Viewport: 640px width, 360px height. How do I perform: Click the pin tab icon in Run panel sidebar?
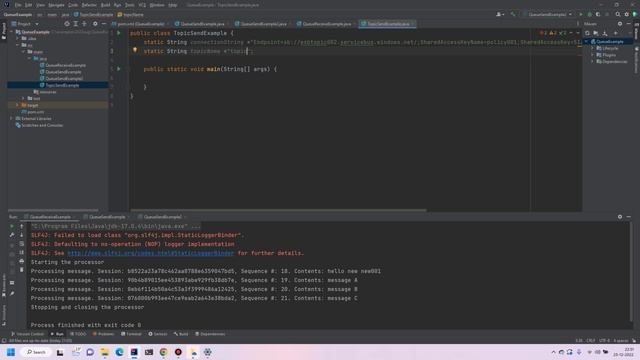pyautogui.click(x=12, y=293)
